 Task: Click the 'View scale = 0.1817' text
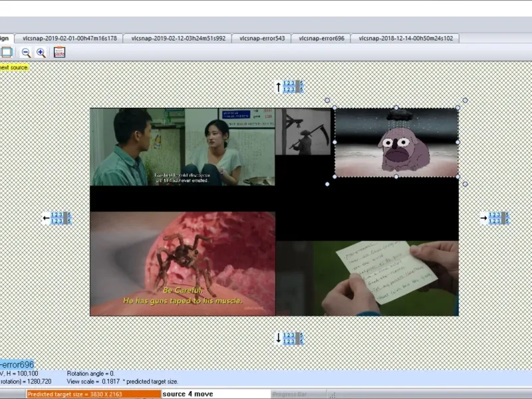pyautogui.click(x=93, y=382)
